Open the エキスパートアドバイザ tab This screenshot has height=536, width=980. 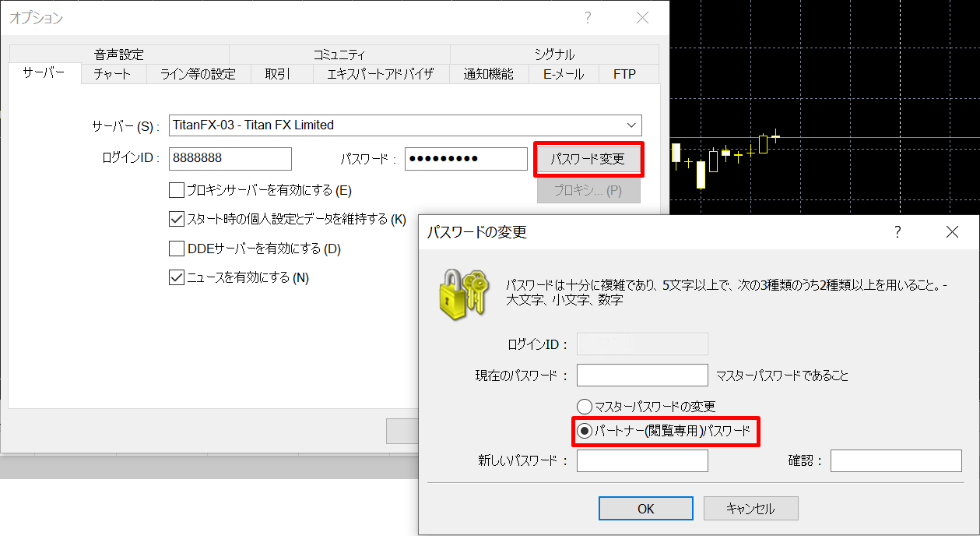coord(380,75)
